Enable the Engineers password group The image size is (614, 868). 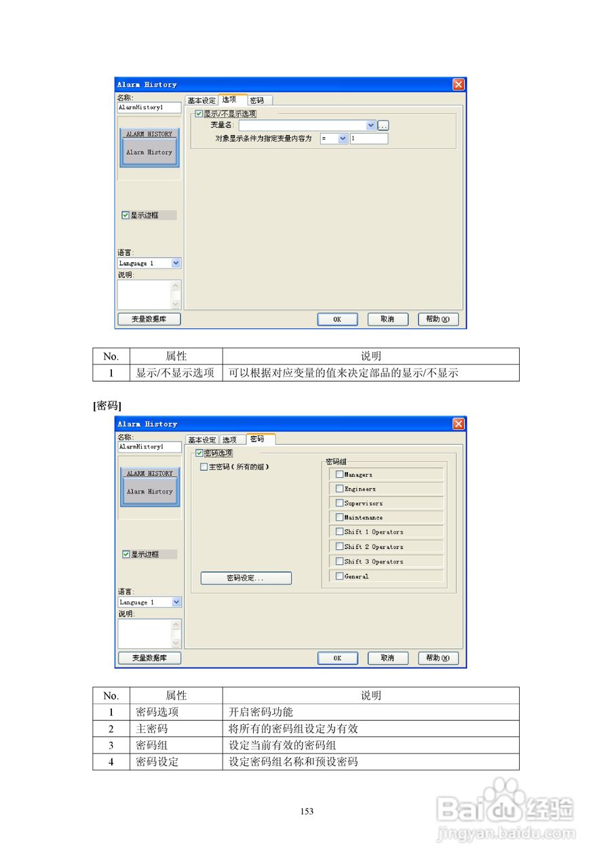click(x=339, y=488)
